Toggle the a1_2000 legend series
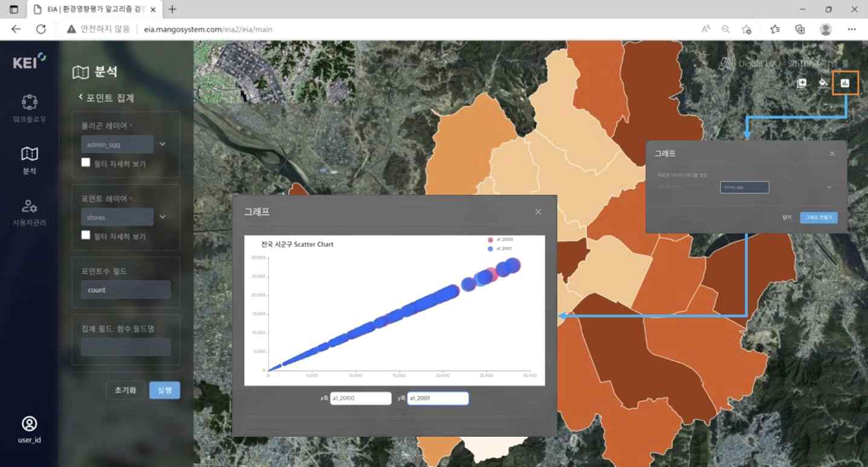 501,240
